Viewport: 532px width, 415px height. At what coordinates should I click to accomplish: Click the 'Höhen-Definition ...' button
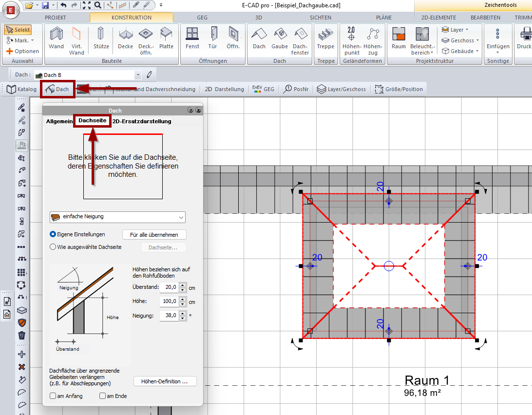165,381
